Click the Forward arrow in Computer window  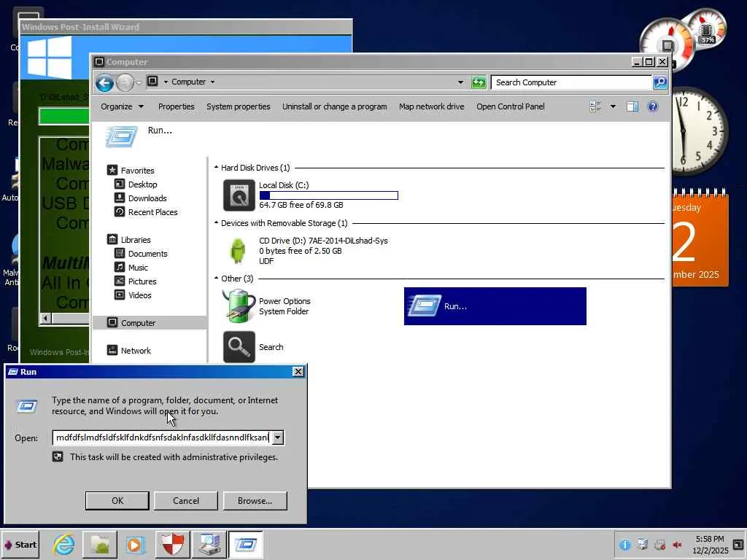[x=125, y=83]
